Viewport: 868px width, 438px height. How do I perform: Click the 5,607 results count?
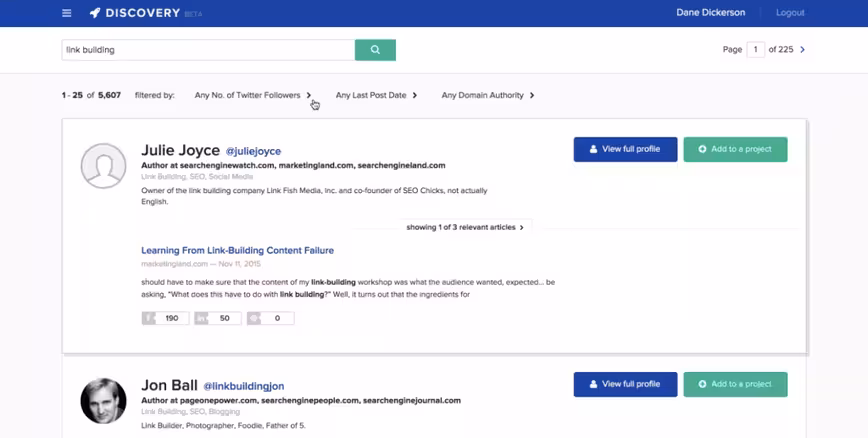[110, 95]
